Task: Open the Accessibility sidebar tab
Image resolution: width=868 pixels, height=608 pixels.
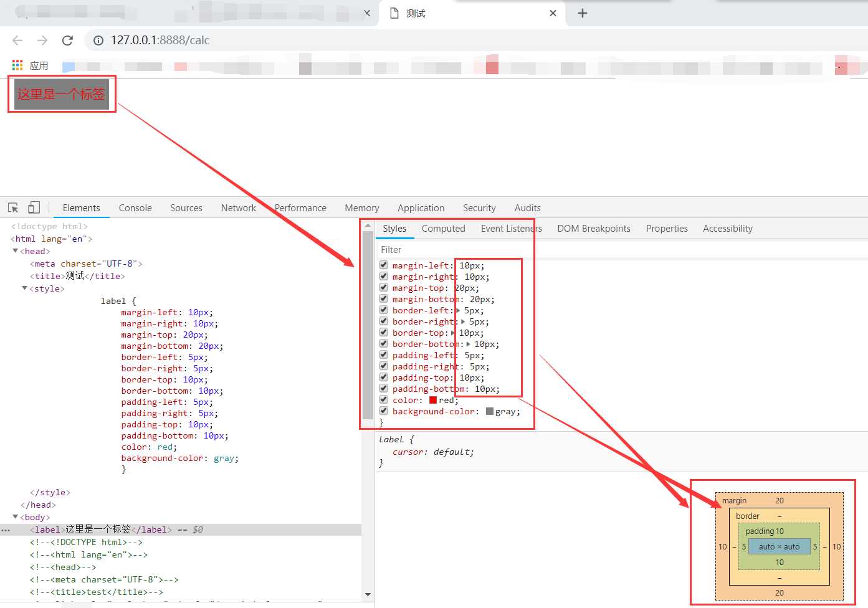Action: (x=728, y=229)
